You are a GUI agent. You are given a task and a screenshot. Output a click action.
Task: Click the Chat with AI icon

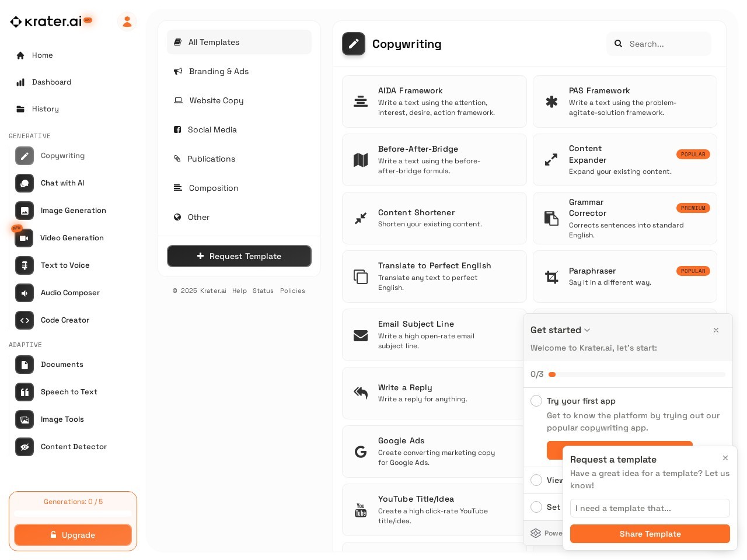(25, 183)
